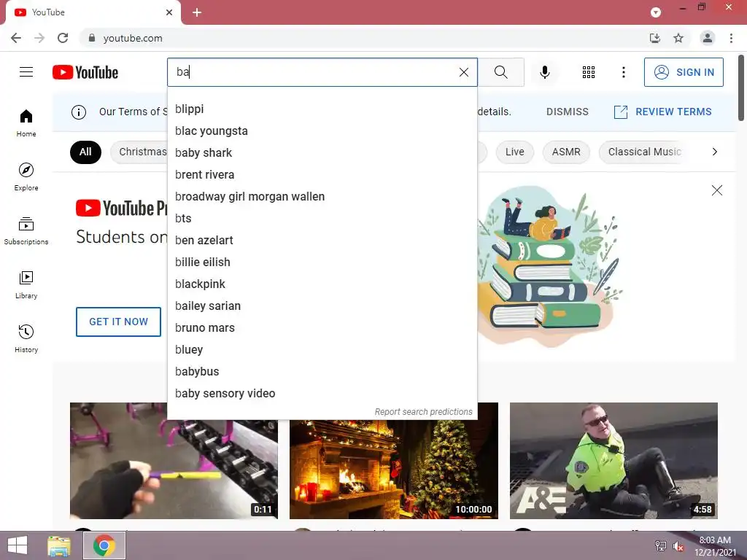747x560 pixels.
Task: Start voice search with microphone
Action: tap(544, 72)
